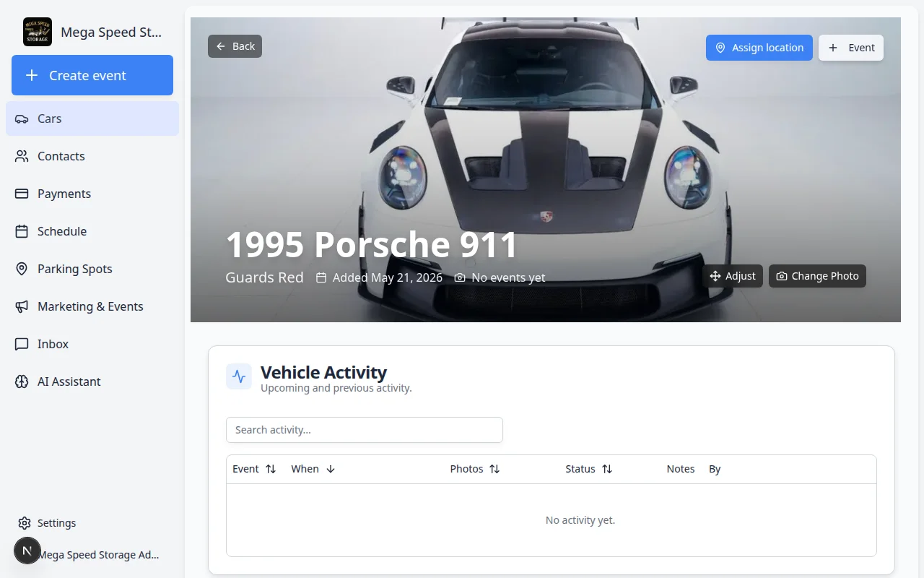Open the AI Assistant page
924x578 pixels.
[92, 381]
